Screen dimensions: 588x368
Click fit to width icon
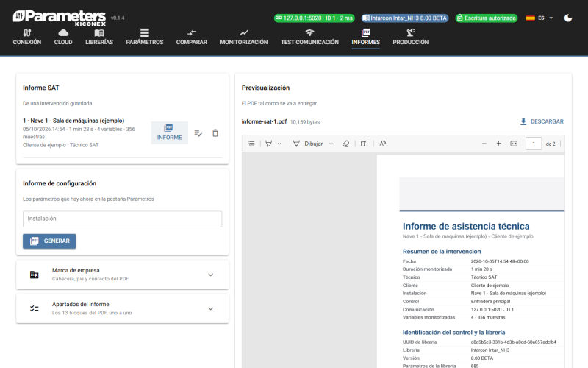click(x=514, y=144)
